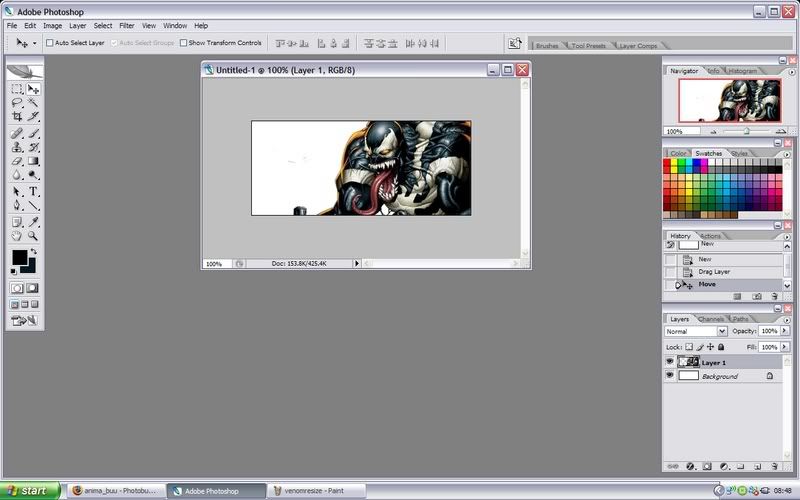This screenshot has width=800, height=500.
Task: Toggle lock transparent pixels in Layers panel
Action: click(x=689, y=347)
